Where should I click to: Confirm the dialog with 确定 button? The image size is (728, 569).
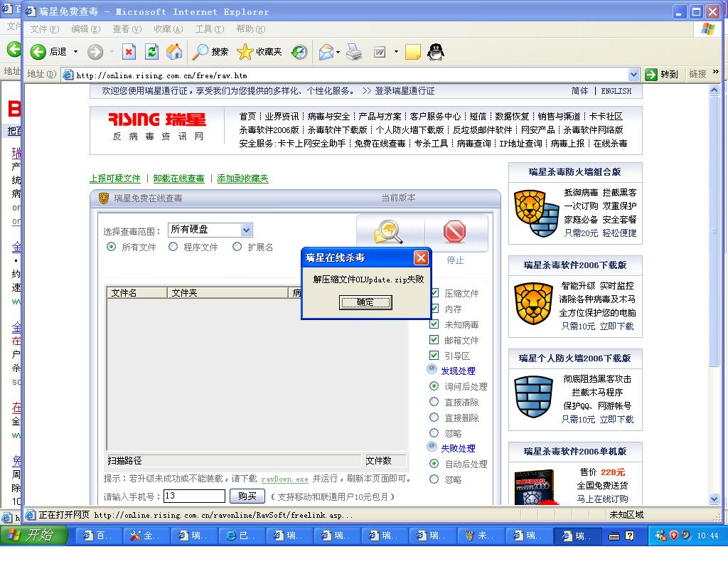(365, 302)
